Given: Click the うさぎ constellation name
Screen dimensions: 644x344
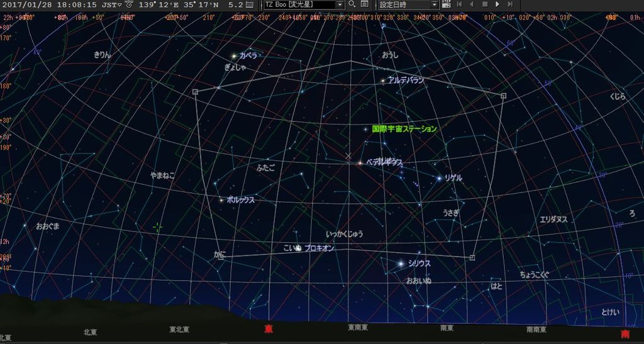Looking at the screenshot, I should click(450, 213).
